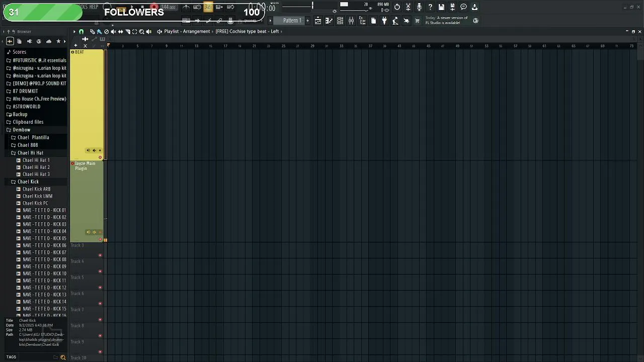Select Chael Kick ARB sample
644x362 pixels.
pos(36,189)
